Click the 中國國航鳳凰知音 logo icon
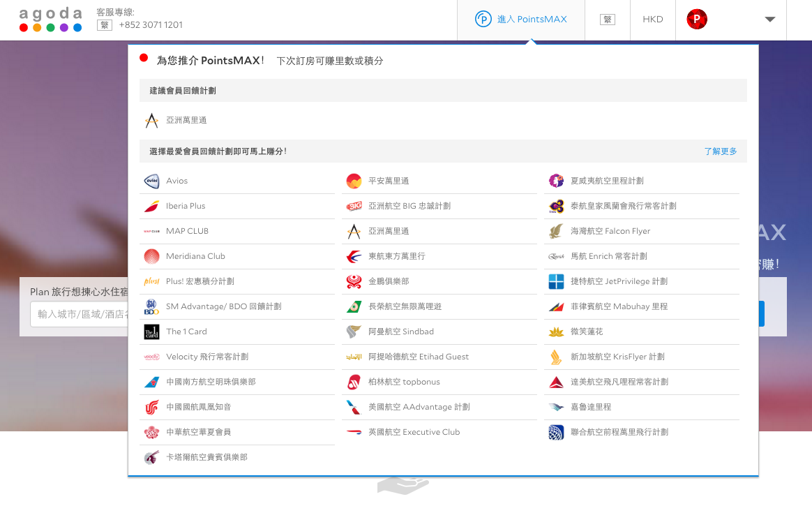812x506 pixels. point(152,407)
